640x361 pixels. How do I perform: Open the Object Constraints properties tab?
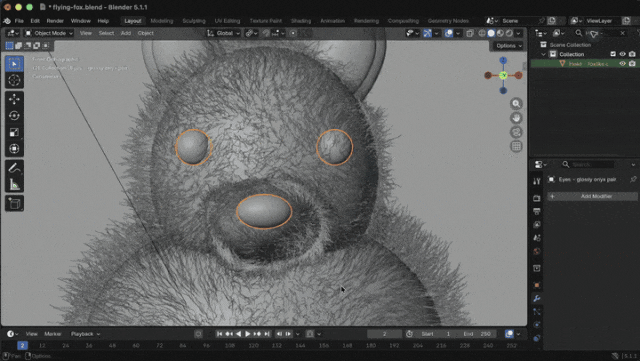tap(537, 338)
